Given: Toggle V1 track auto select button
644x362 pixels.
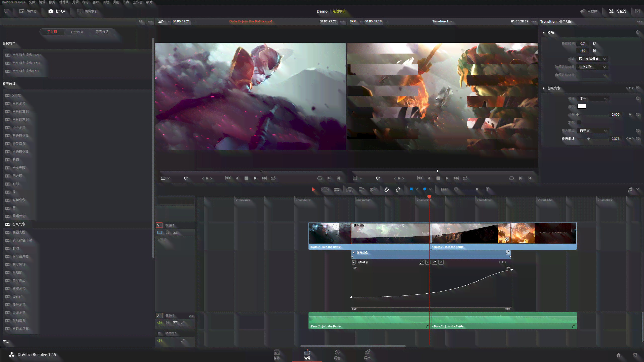Looking at the screenshot, I should click(175, 233).
